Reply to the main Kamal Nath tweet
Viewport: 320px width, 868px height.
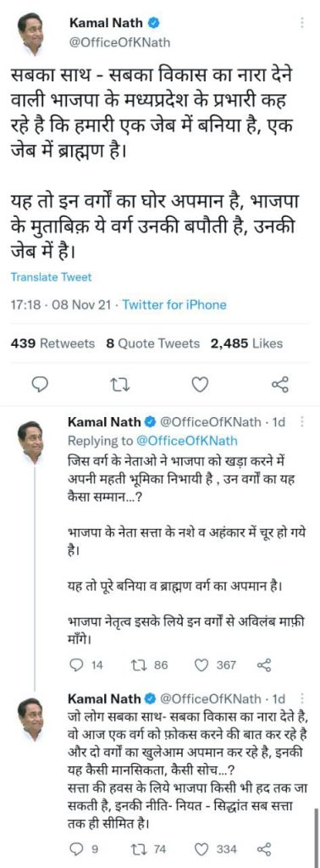pyautogui.click(x=41, y=384)
